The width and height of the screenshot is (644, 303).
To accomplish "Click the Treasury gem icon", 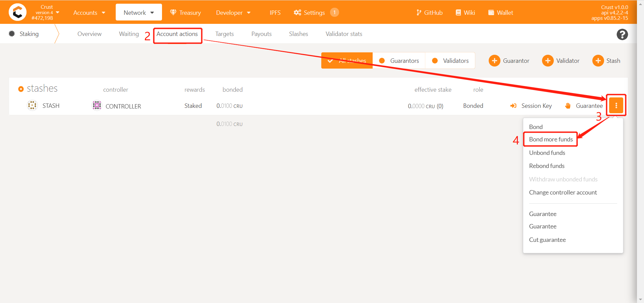I will pyautogui.click(x=173, y=12).
